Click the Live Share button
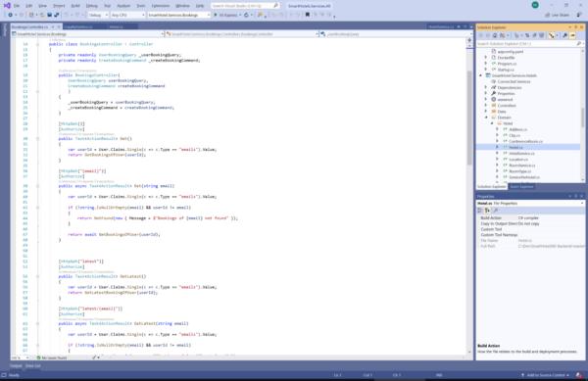The height and width of the screenshot is (381, 588). [558, 15]
